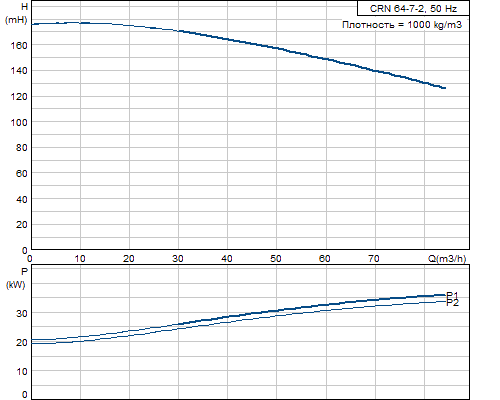
Task: Click the 160 tick on head axis
Action: point(19,45)
